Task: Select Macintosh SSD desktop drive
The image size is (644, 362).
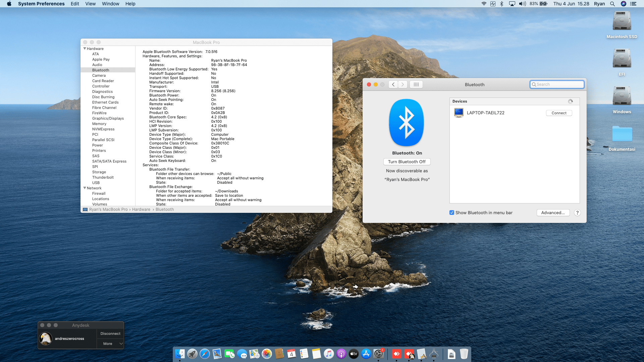Action: [622, 25]
